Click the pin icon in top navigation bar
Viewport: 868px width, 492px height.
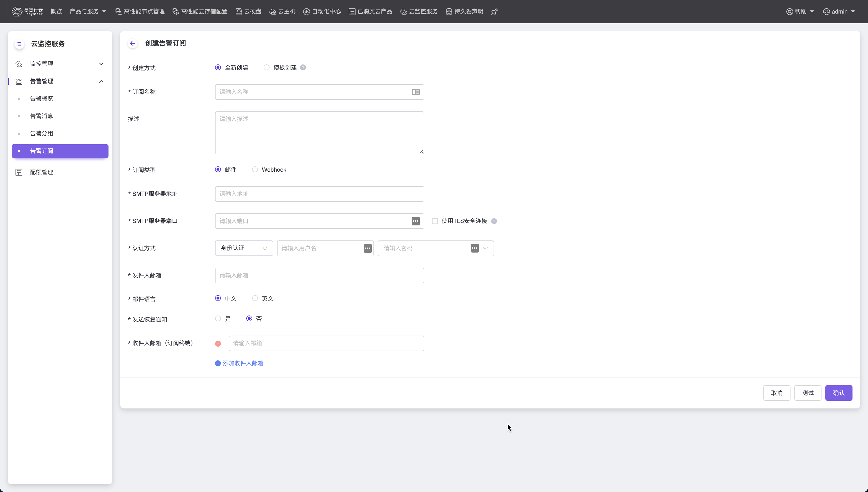pyautogui.click(x=494, y=12)
